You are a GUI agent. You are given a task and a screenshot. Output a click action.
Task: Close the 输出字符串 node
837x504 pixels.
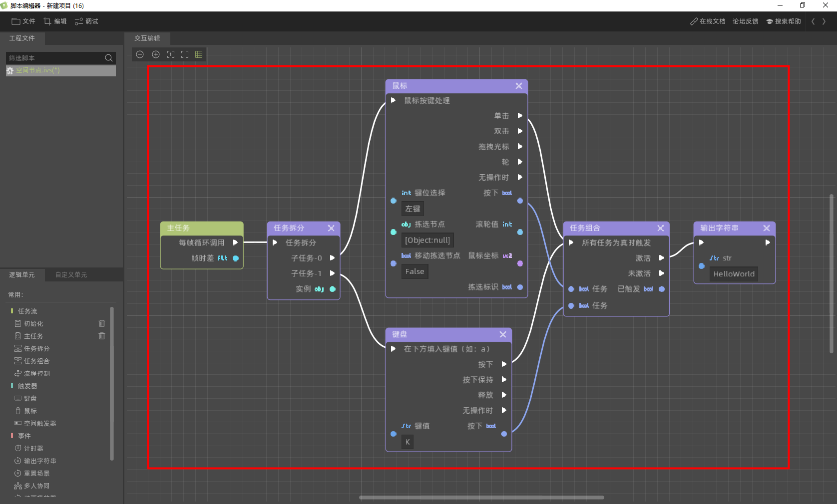[x=767, y=228]
